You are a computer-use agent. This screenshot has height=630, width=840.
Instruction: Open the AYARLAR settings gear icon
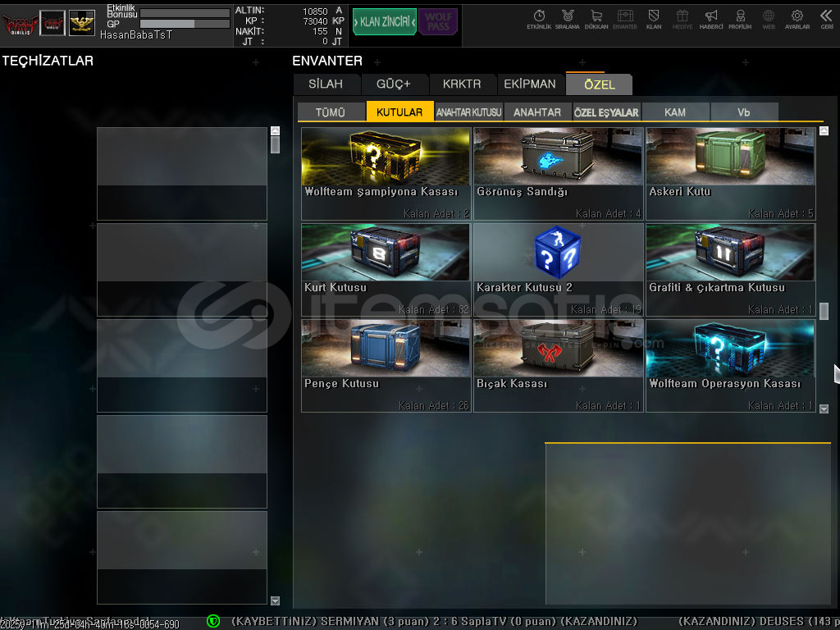pos(797,20)
